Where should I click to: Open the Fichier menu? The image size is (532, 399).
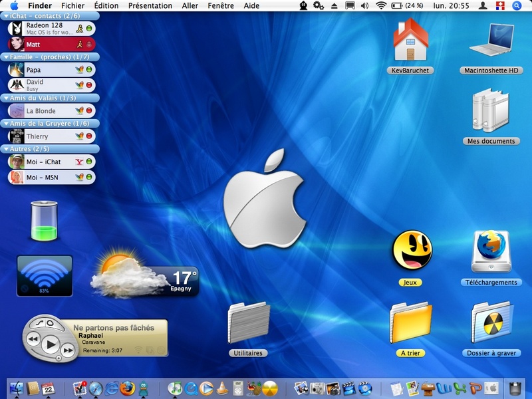72,5
